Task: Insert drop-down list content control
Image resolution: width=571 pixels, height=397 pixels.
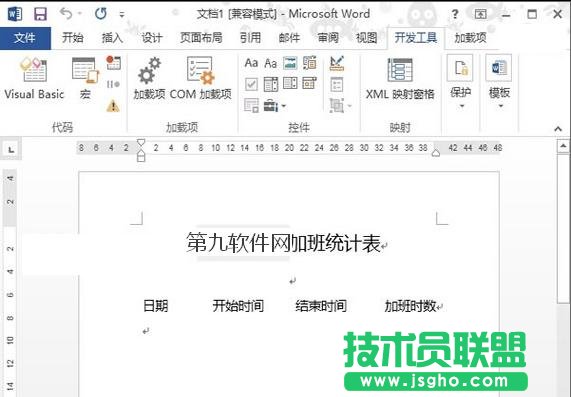Action: coord(290,84)
